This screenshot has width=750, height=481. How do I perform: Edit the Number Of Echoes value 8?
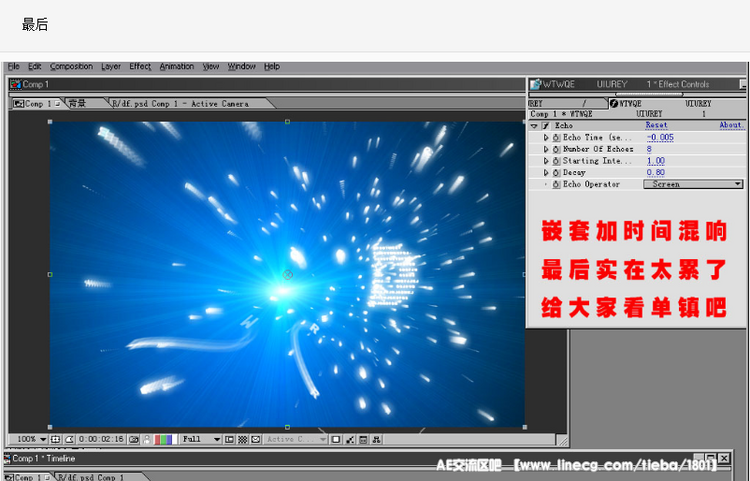coord(649,149)
